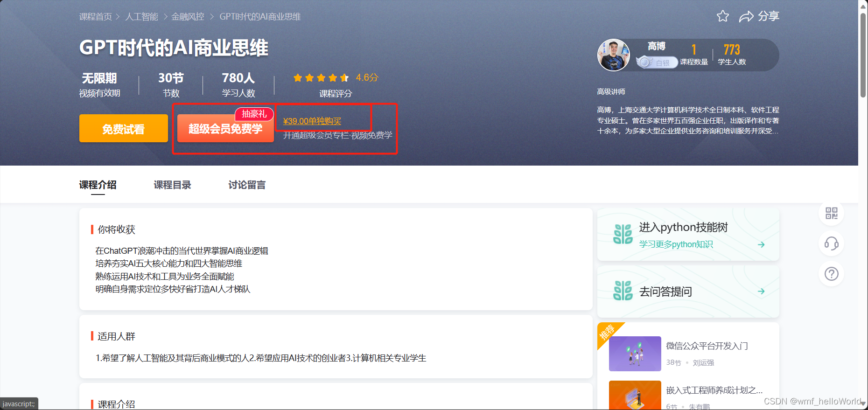868x410 pixels.
Task: Open 进入python技能树 heading
Action: click(684, 227)
